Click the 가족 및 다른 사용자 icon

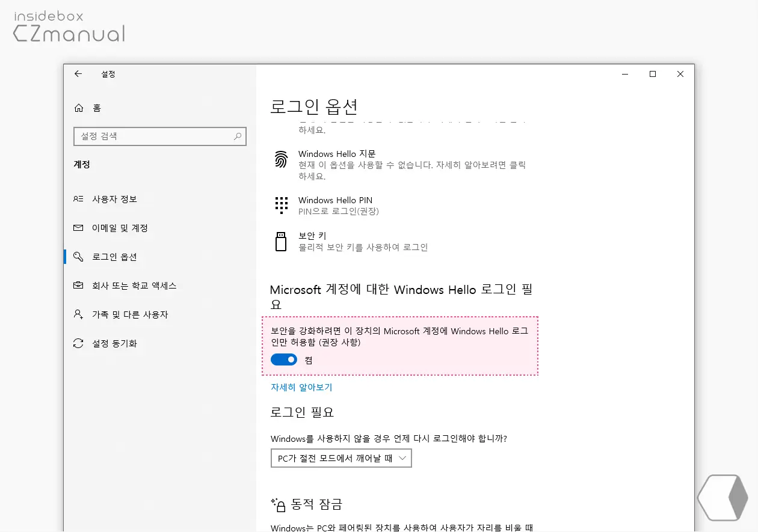tap(78, 314)
